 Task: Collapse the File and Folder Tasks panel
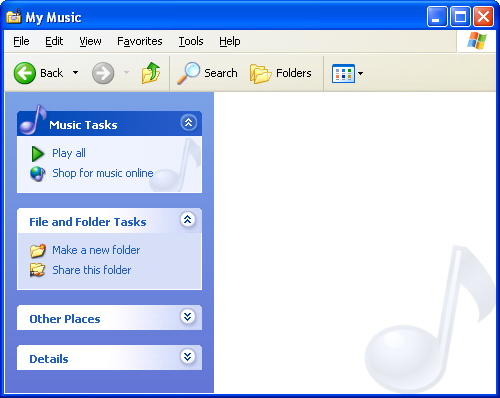[188, 220]
